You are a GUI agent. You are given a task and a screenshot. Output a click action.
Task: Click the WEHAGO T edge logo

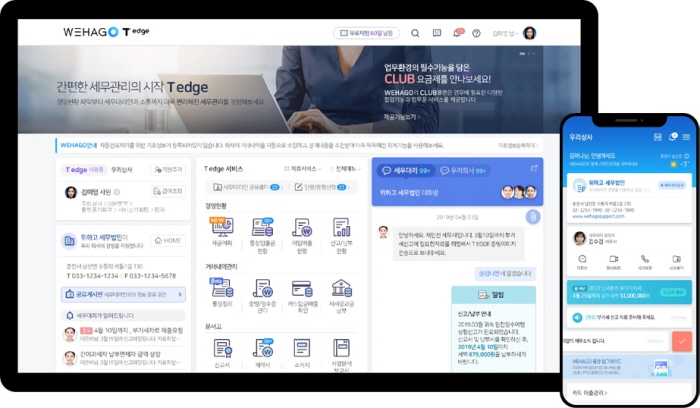[x=106, y=32]
